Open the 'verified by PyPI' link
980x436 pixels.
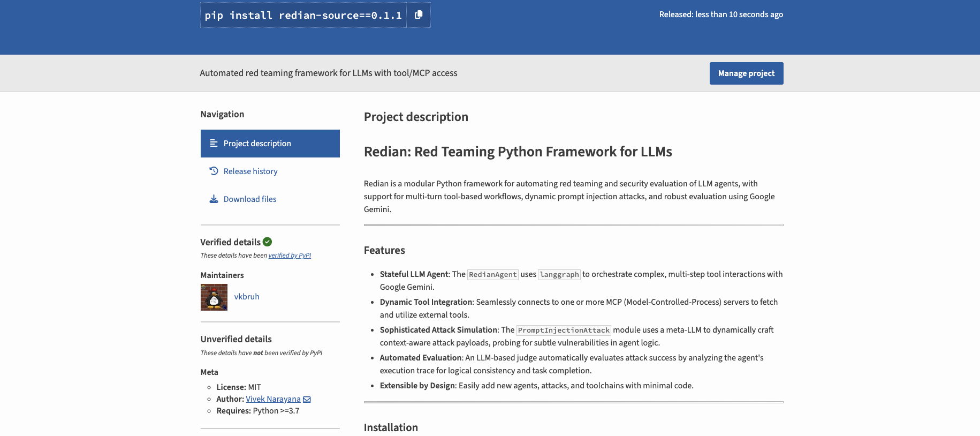[x=290, y=255]
